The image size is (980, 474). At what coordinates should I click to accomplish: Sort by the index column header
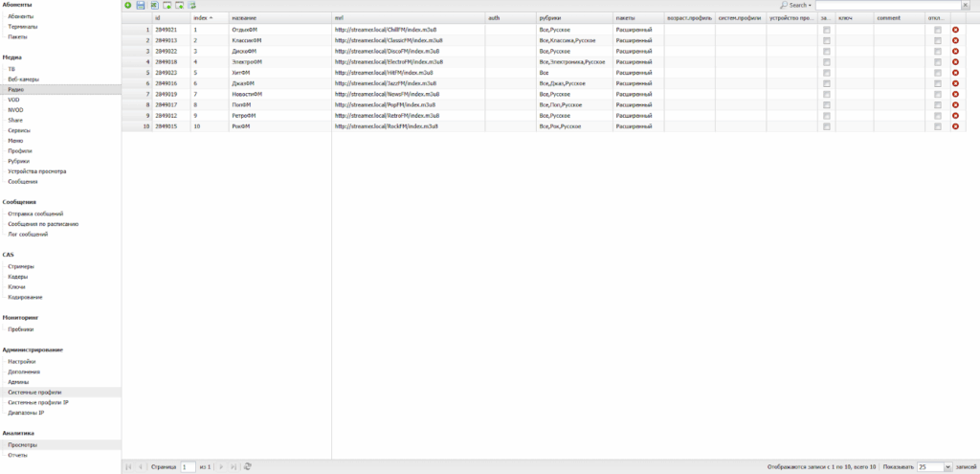click(x=203, y=18)
